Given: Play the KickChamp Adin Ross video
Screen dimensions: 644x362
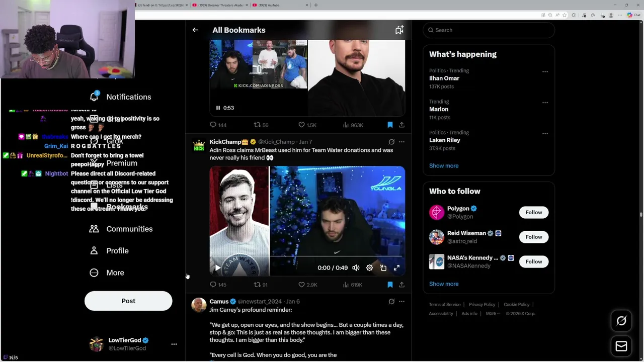Looking at the screenshot, I should tap(217, 268).
